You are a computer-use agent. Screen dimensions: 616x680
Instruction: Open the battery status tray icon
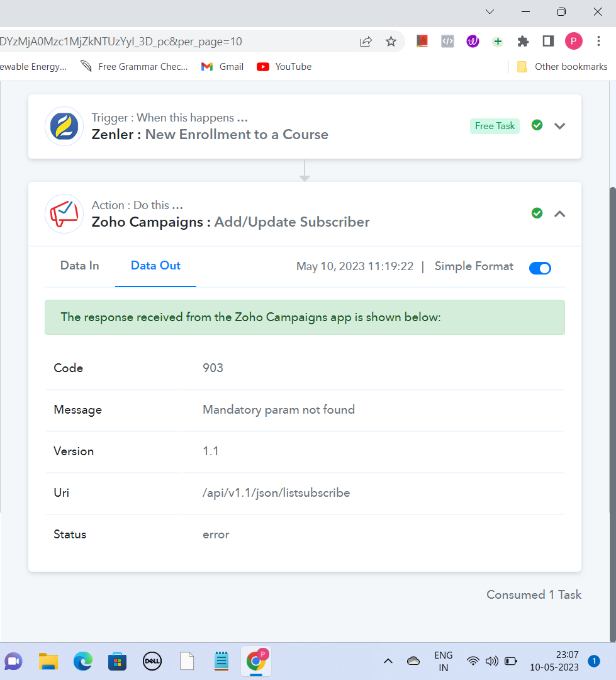(x=511, y=661)
